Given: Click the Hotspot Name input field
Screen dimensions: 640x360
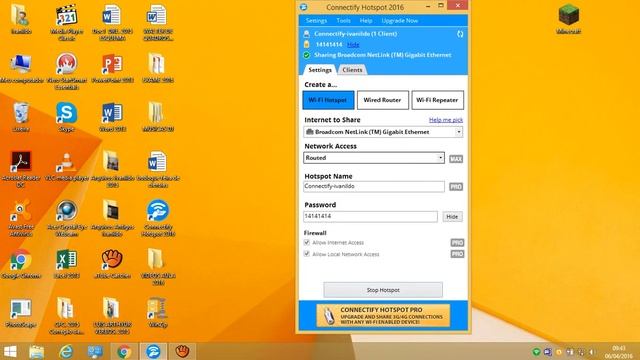Looking at the screenshot, I should (x=374, y=187).
